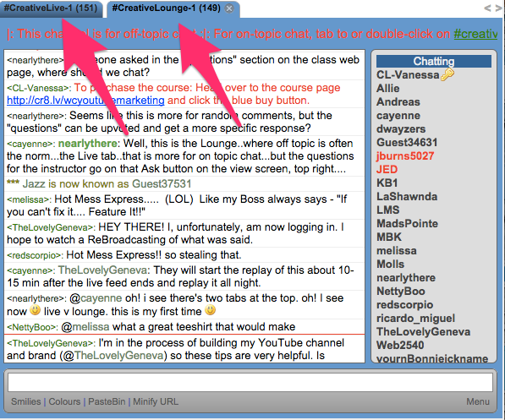Select user LaShawnda
Viewport: 505px width, 420px height.
[407, 197]
